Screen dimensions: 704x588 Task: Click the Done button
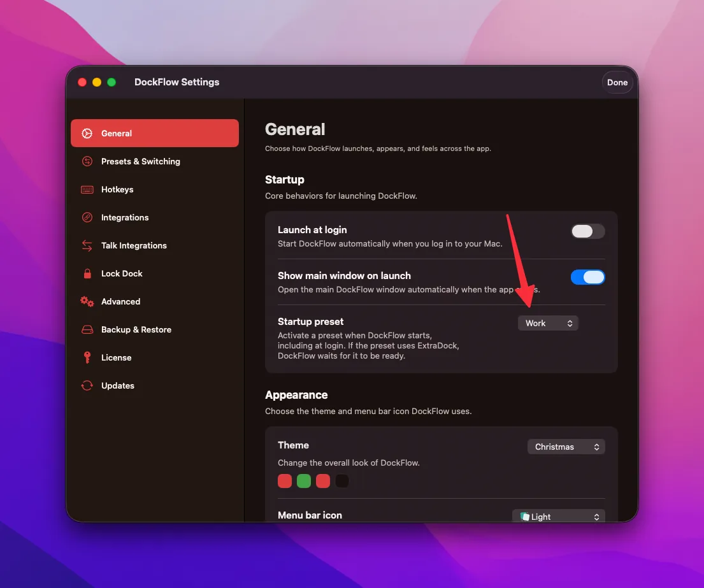[x=617, y=83]
